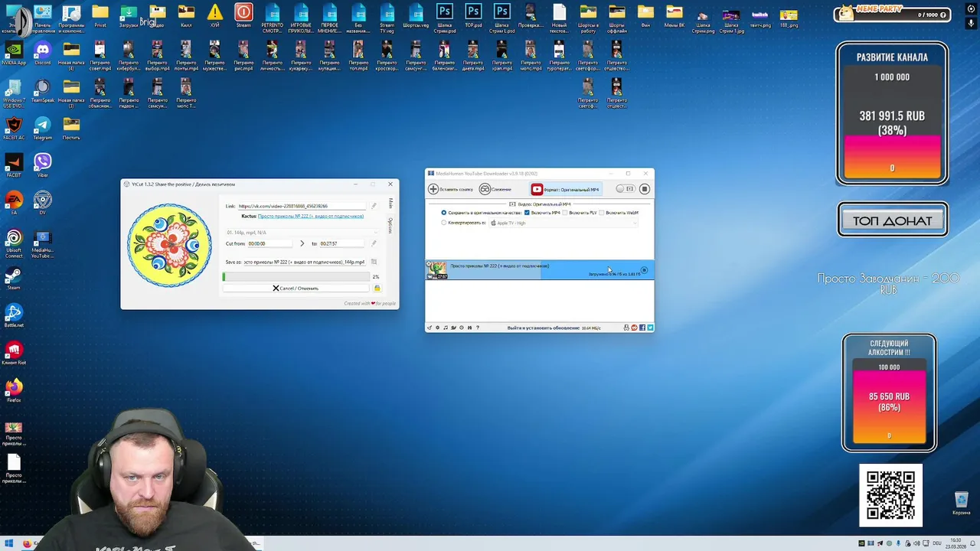This screenshot has width=980, height=551.
Task: Open the Steam desktop shortcut
Action: coord(14,278)
